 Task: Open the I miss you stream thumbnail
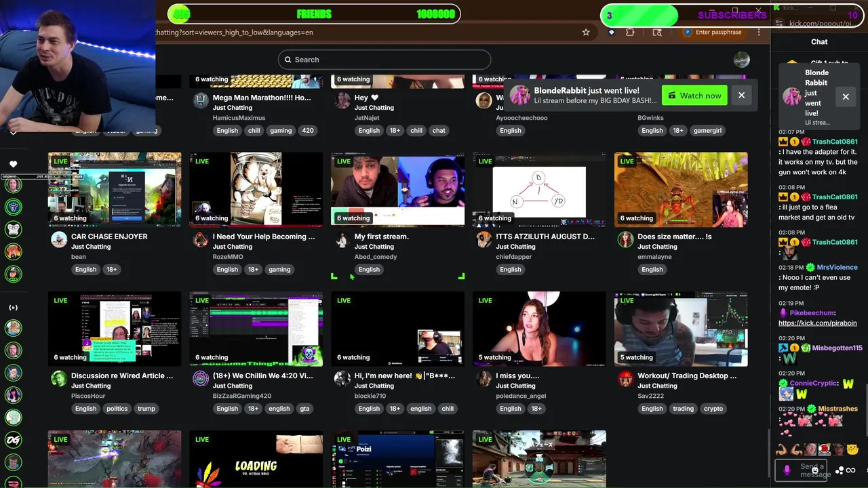pos(539,329)
